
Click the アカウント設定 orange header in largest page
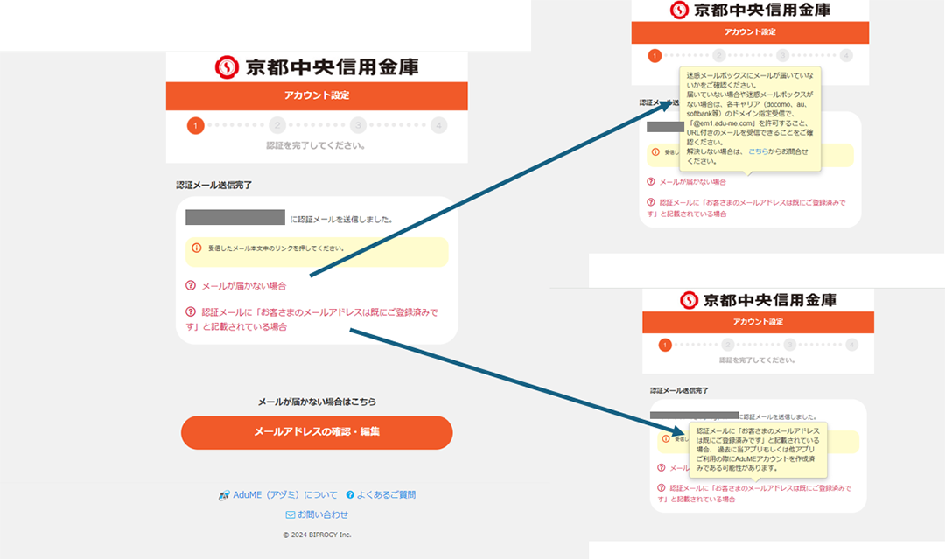pyautogui.click(x=317, y=95)
